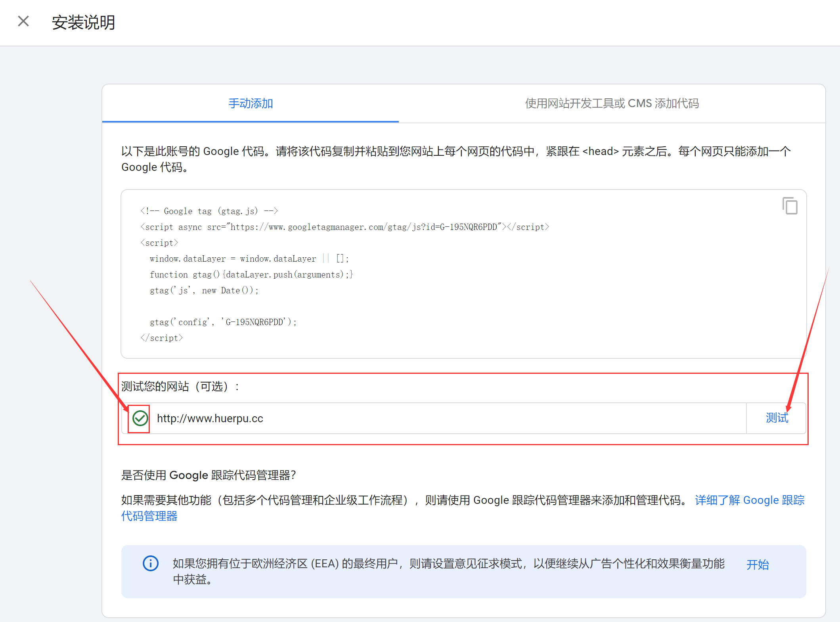Click the function gtag() code line
The height and width of the screenshot is (622, 840).
pyautogui.click(x=251, y=274)
